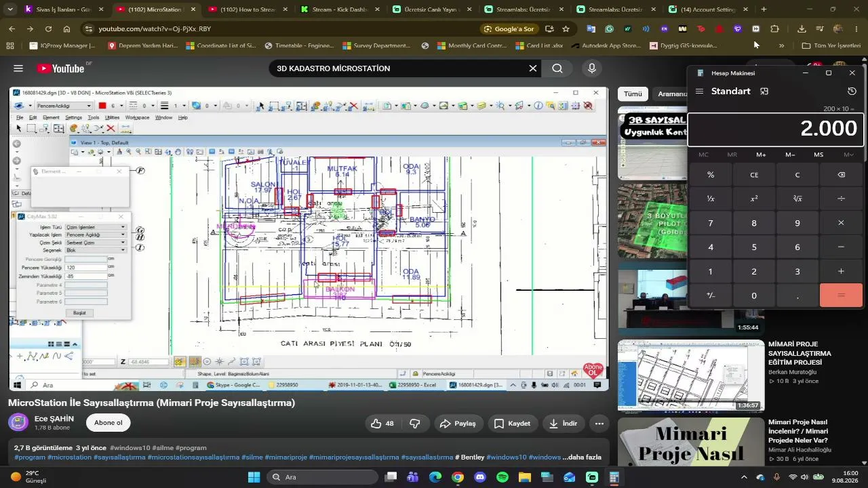Image resolution: width=868 pixels, height=488 pixels.
Task: Open Calculator app from the taskbar
Action: click(x=614, y=477)
